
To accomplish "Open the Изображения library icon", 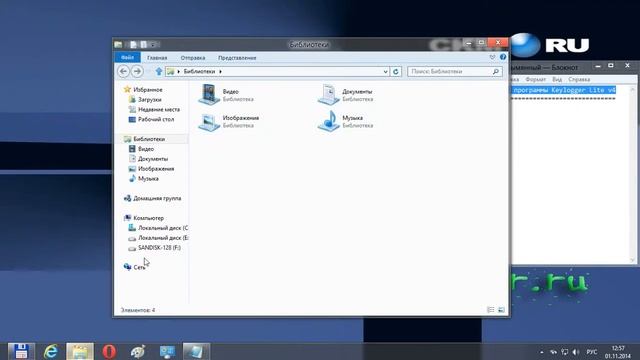I will pos(209,121).
